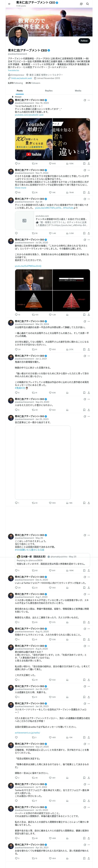Click Grok icon on the Nov 11, 2024 post
Viewport: 98px width, 868px height.
point(84,170)
